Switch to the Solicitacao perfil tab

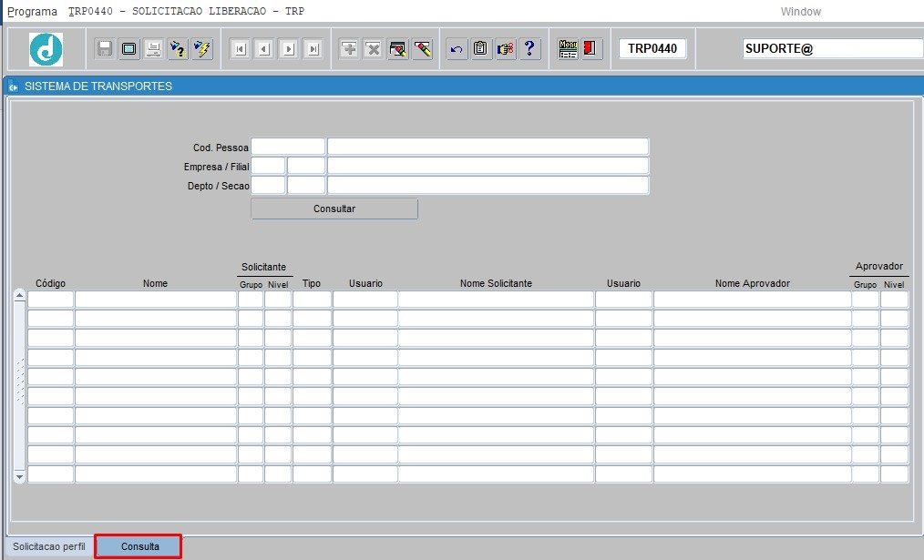[x=49, y=546]
